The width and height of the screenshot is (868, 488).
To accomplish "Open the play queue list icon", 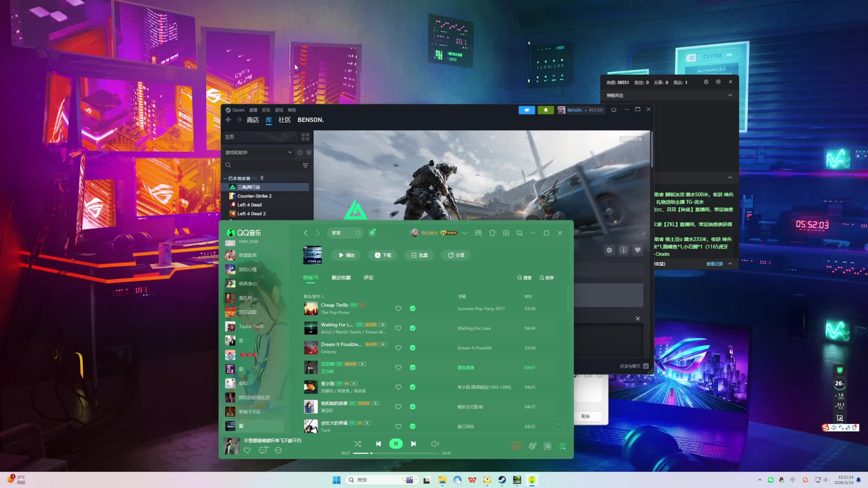I will [x=562, y=446].
